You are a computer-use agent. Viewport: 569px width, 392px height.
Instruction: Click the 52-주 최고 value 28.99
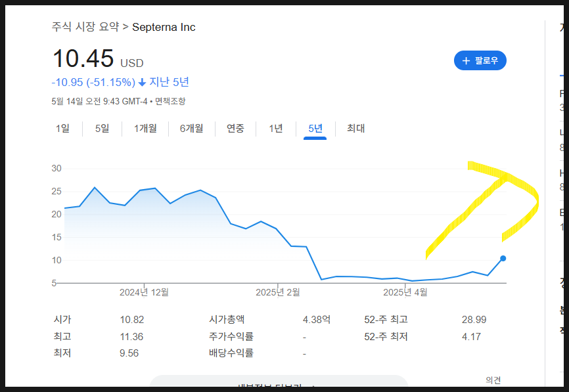coord(474,320)
